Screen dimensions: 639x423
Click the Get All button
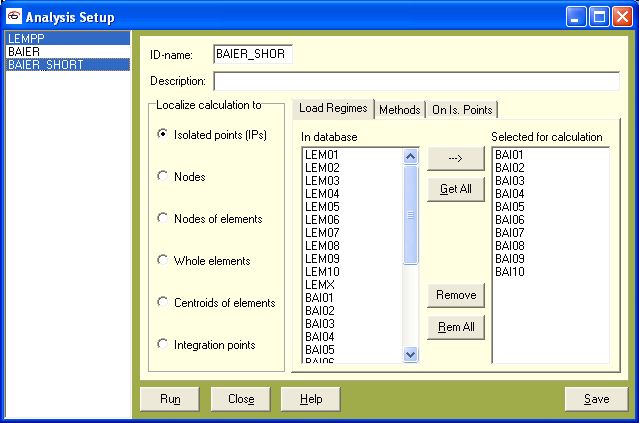point(456,189)
